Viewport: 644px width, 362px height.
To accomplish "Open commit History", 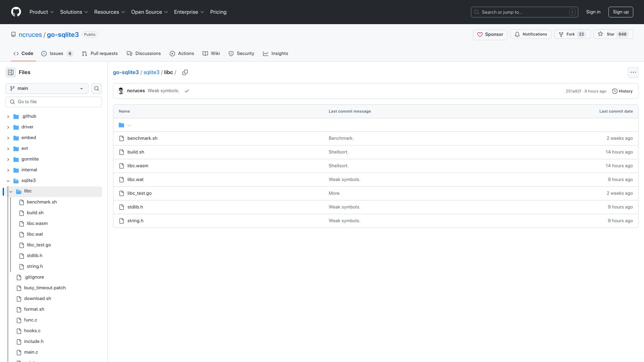I will point(622,91).
